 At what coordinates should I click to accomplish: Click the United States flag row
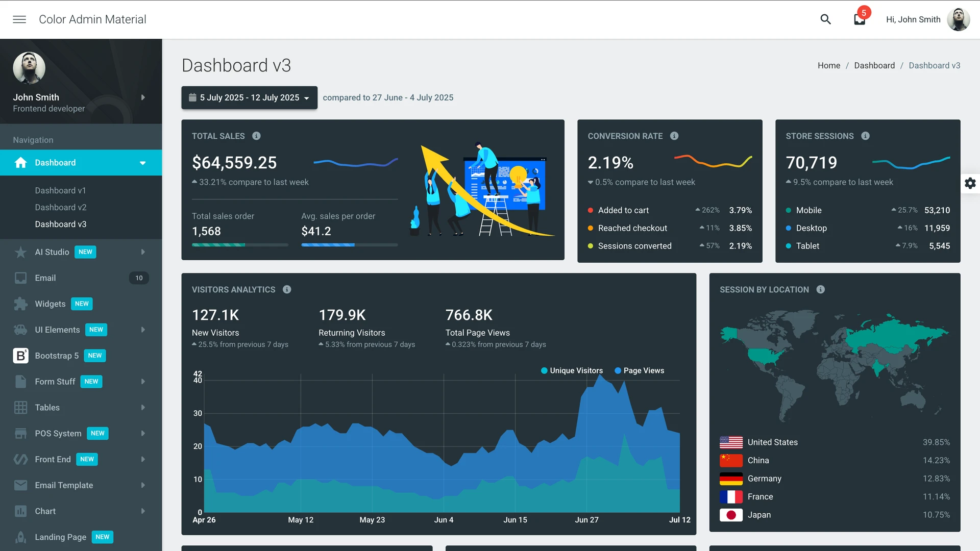[x=835, y=442]
